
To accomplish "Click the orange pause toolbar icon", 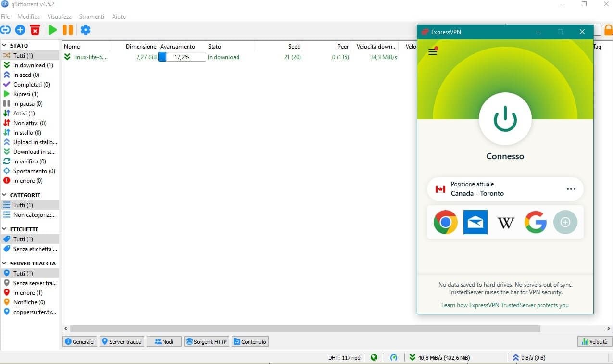I will point(68,30).
